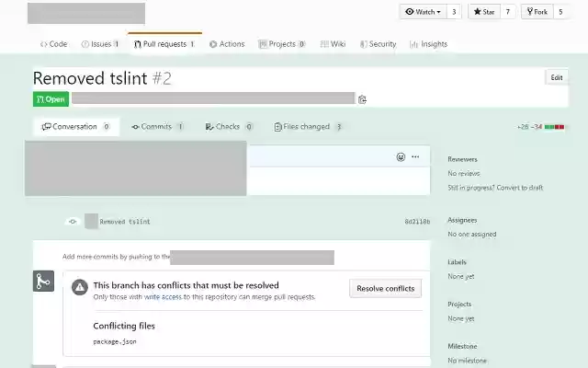
Task: Click Convert to draft link
Action: pyautogui.click(x=520, y=188)
